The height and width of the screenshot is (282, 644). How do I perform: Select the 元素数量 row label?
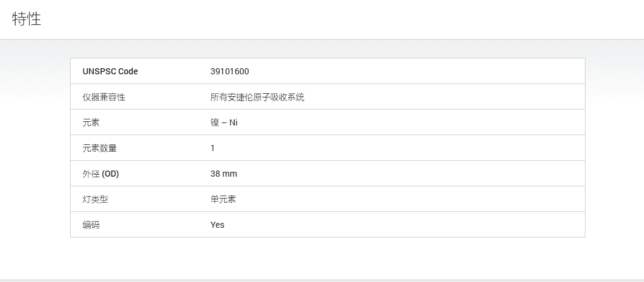click(x=99, y=148)
